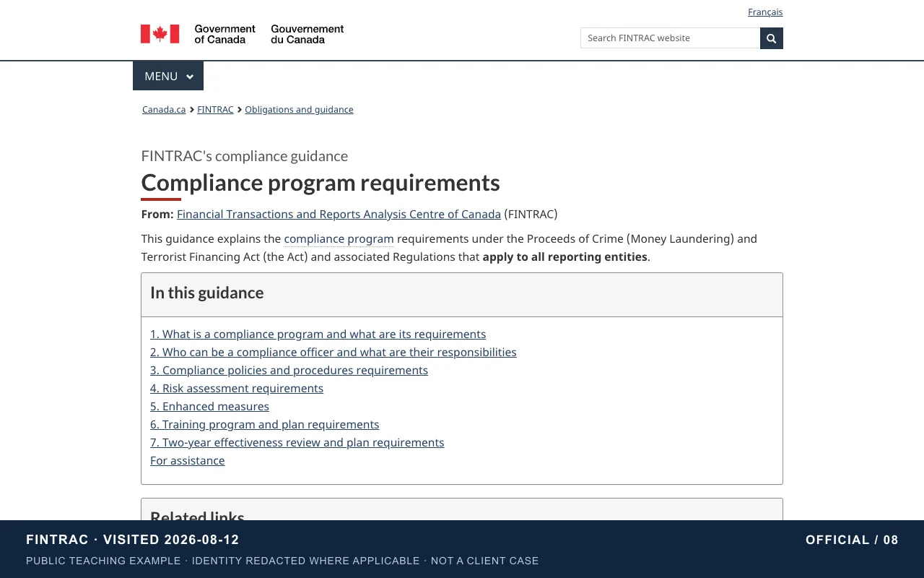Jump to 2. Who can be a compliance officer
This screenshot has width=924, height=578.
(334, 352)
